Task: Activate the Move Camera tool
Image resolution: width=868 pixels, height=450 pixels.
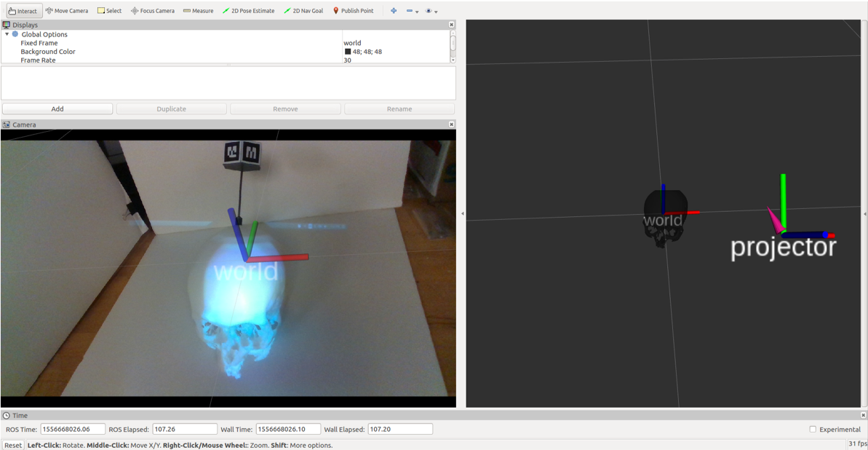Action: coord(67,11)
